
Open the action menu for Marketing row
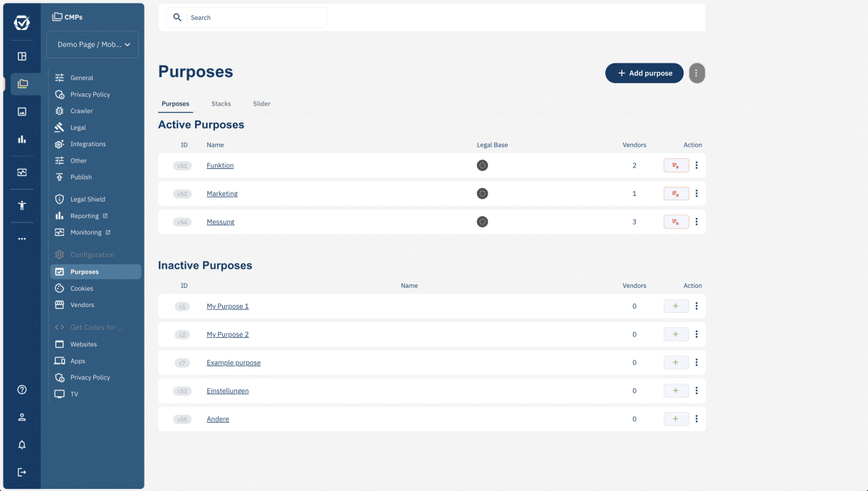(696, 194)
